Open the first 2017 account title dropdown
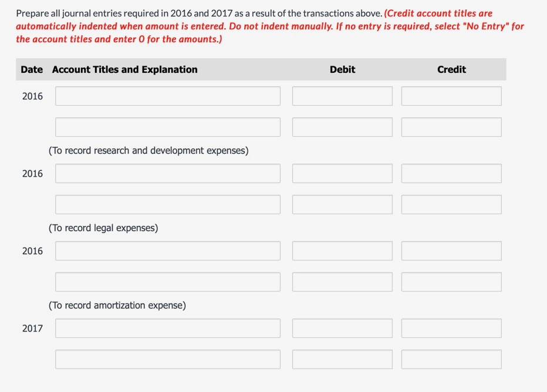 click(x=167, y=328)
